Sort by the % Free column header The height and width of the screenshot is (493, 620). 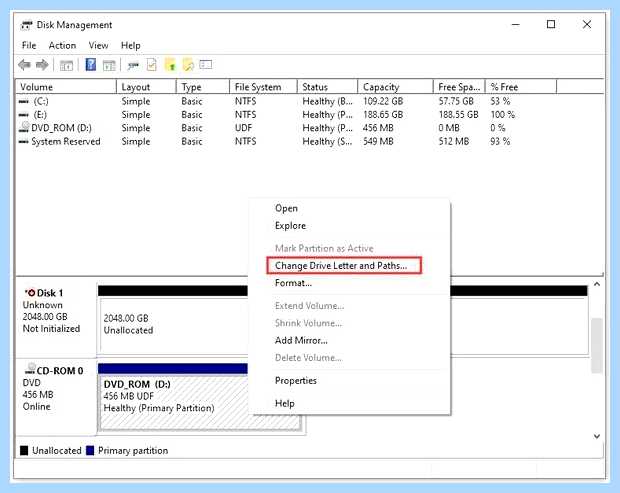521,87
